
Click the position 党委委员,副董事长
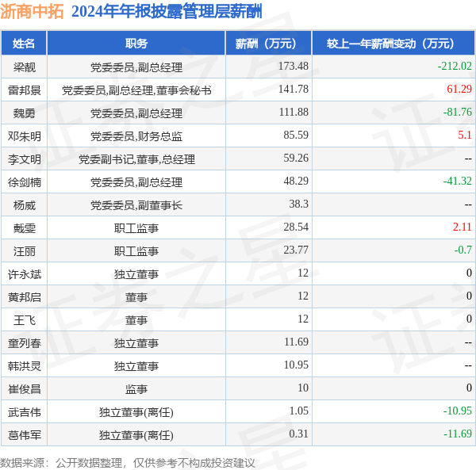pyautogui.click(x=136, y=205)
